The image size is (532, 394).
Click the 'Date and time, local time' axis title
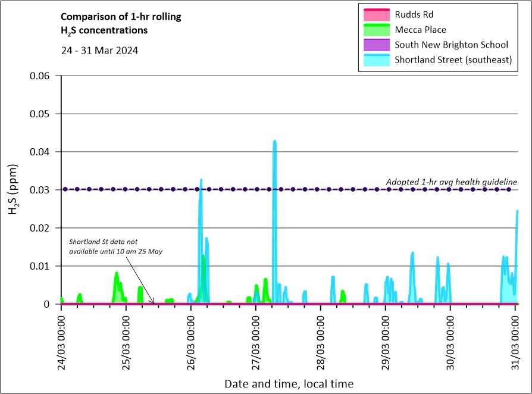tap(289, 384)
